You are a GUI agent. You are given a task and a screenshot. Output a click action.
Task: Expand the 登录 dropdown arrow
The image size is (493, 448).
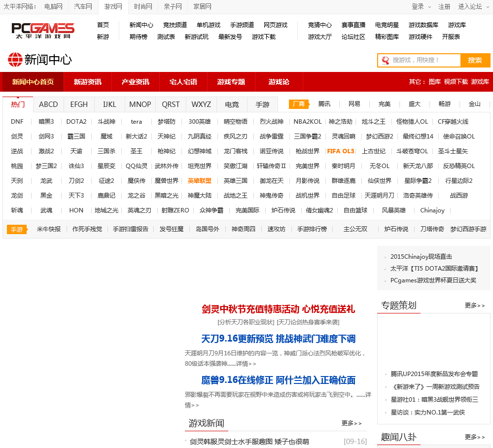click(x=429, y=7)
